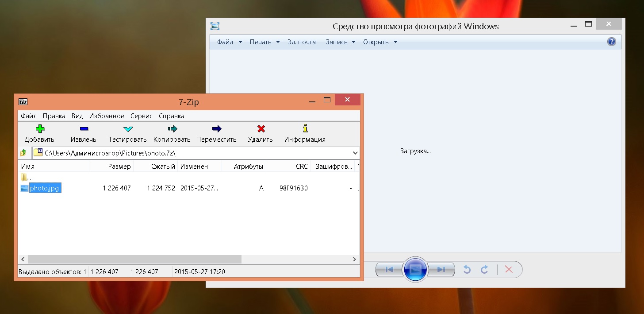This screenshot has height=314, width=644.
Task: Sort by Сжатый column header
Action: point(156,167)
